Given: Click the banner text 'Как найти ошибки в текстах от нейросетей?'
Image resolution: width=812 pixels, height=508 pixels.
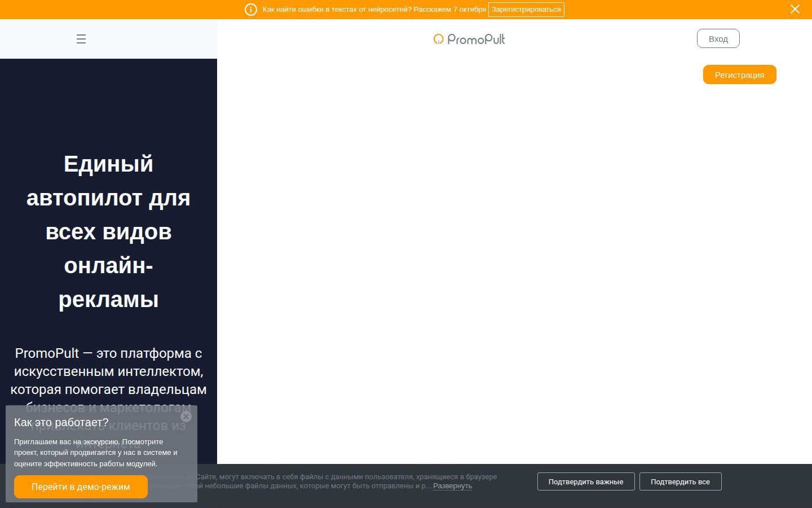Looking at the screenshot, I should (337, 10).
